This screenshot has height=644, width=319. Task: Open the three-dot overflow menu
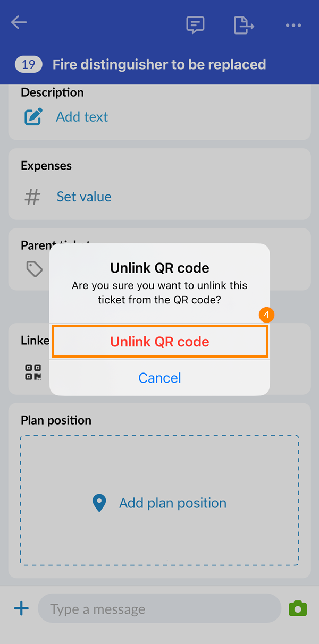click(293, 25)
